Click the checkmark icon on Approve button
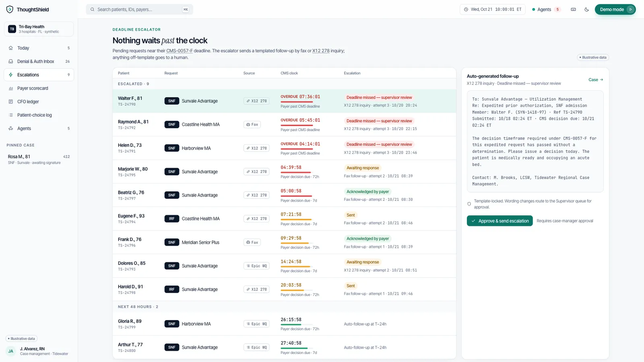This screenshot has width=644, height=362. click(x=473, y=221)
